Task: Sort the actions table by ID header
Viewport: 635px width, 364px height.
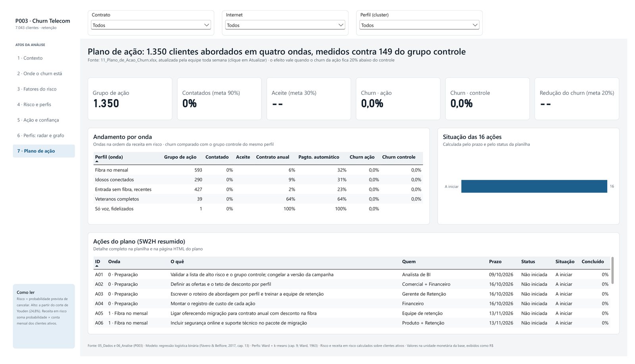Action: coord(98,262)
